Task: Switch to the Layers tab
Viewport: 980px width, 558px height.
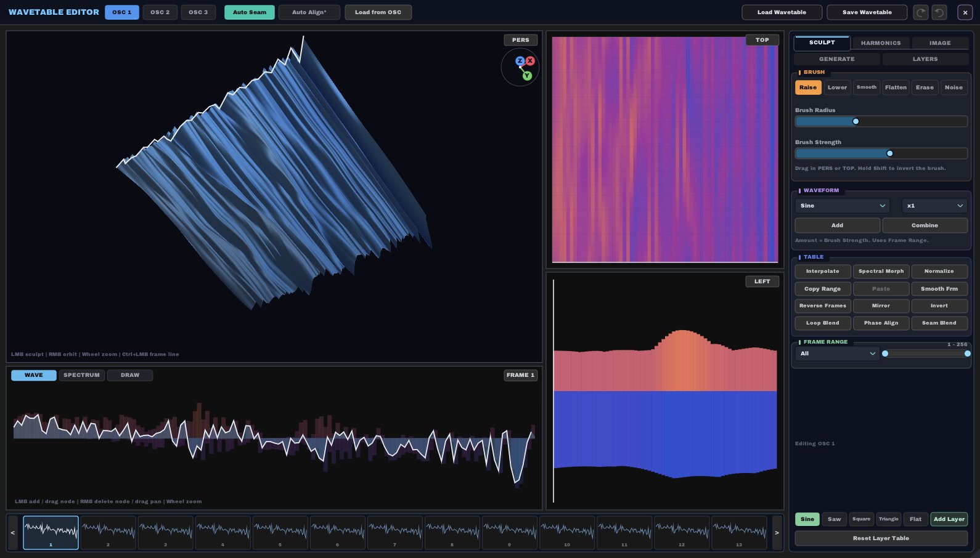Action: click(925, 59)
